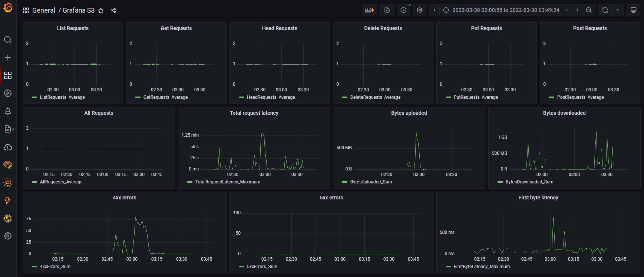The width and height of the screenshot is (644, 277).
Task: Save the dashboard with the disk icon
Action: [387, 10]
